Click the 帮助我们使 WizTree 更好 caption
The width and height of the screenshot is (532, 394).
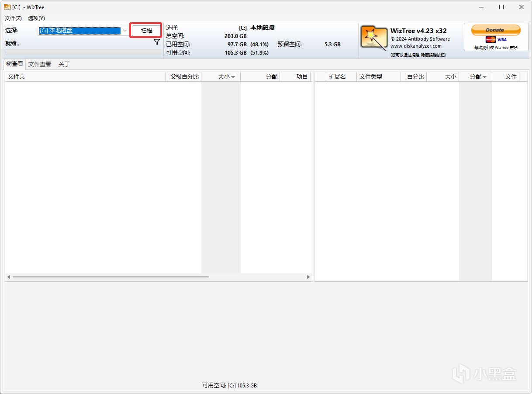(x=496, y=47)
